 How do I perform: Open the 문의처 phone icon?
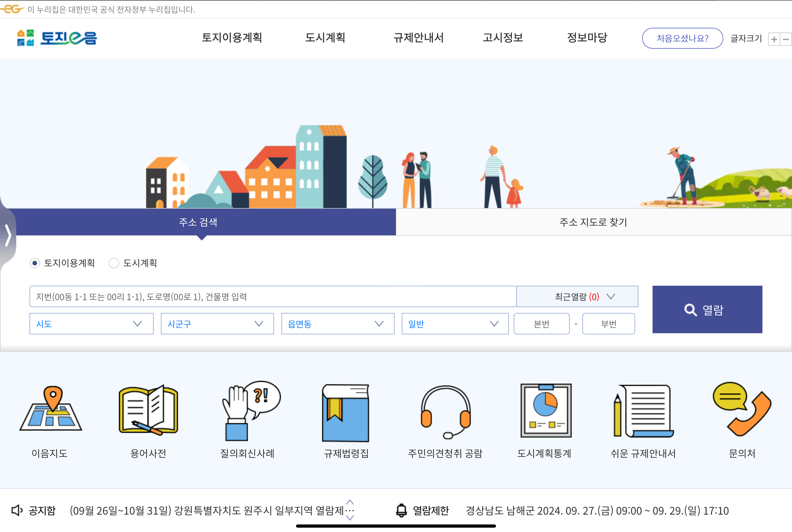742,409
